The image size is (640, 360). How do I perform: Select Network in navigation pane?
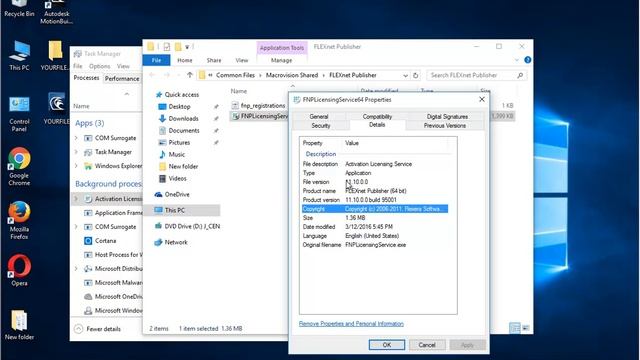[176, 242]
